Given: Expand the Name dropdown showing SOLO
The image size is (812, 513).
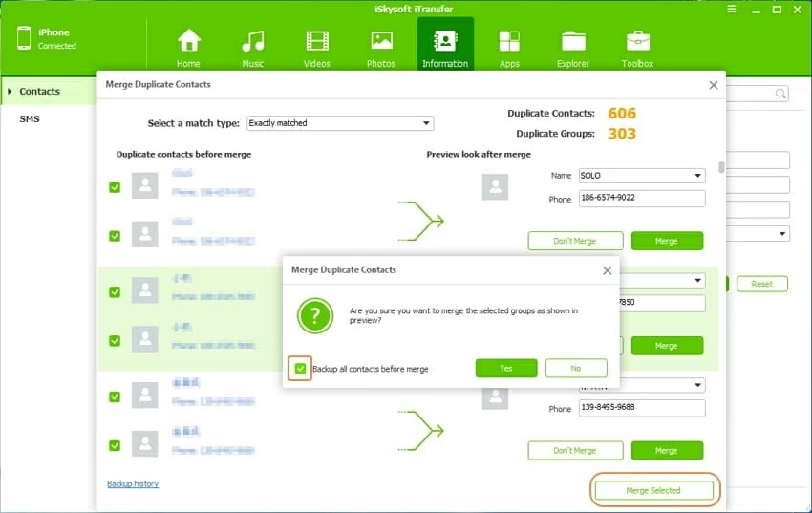Looking at the screenshot, I should click(x=698, y=176).
